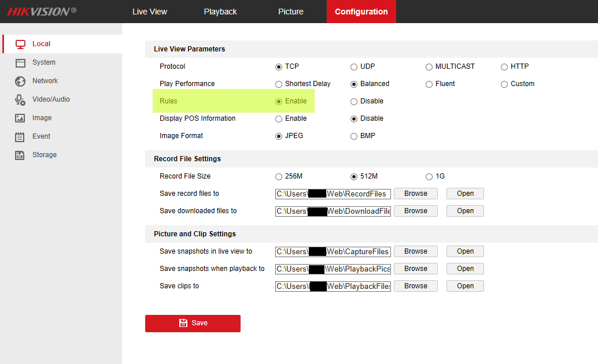Click the Local monitor icon in sidebar
Image resolution: width=598 pixels, height=364 pixels.
[x=20, y=44]
